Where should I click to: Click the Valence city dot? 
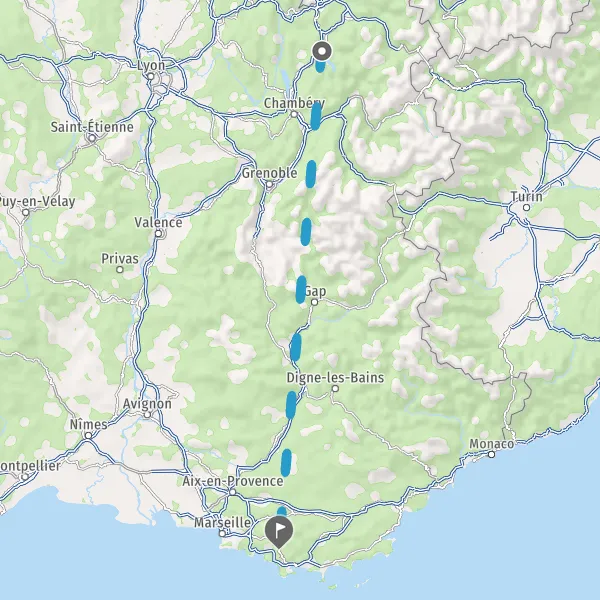click(158, 233)
